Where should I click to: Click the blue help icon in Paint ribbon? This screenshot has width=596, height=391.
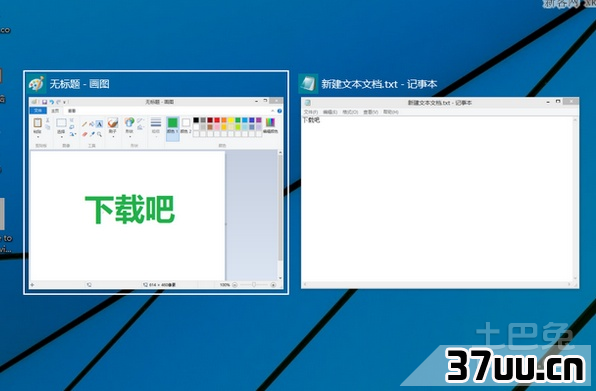279,111
